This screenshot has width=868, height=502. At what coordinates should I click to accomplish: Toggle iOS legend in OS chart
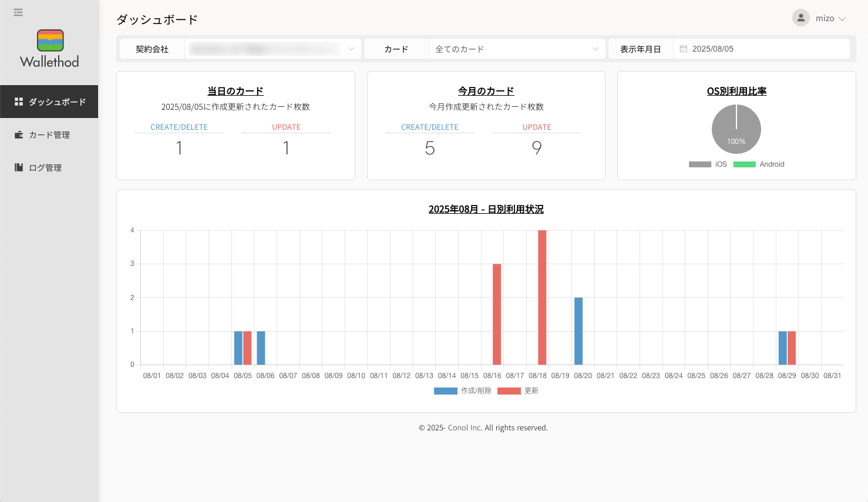(x=708, y=164)
